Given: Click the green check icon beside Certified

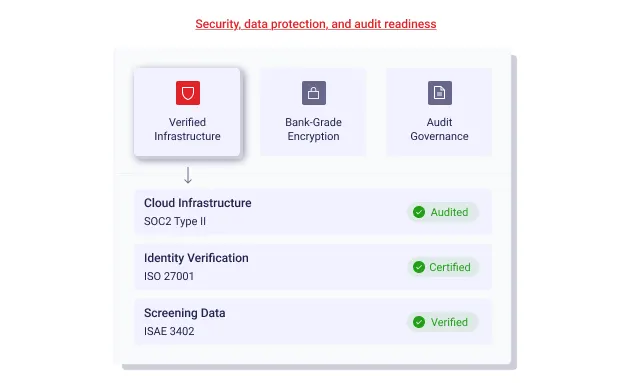Looking at the screenshot, I should pos(419,267).
